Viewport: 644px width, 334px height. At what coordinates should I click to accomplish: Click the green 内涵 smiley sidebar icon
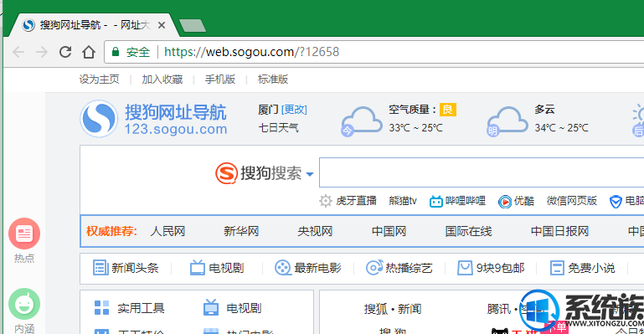(24, 304)
